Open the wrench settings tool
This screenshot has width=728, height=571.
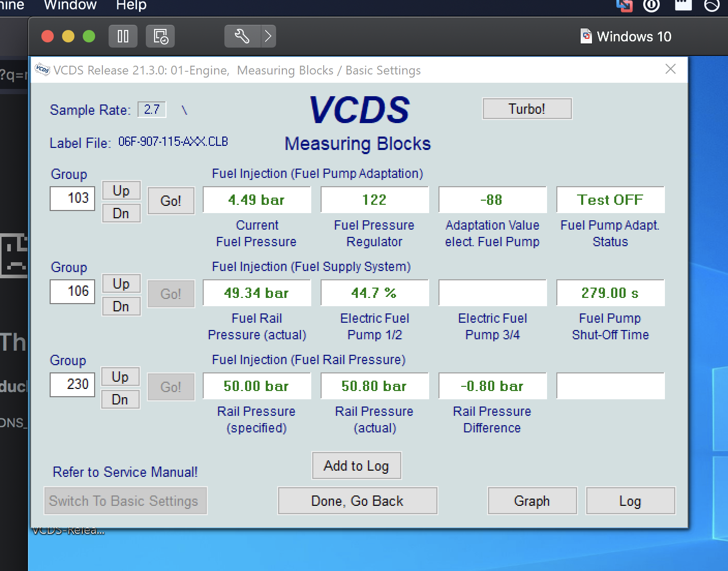pos(242,36)
